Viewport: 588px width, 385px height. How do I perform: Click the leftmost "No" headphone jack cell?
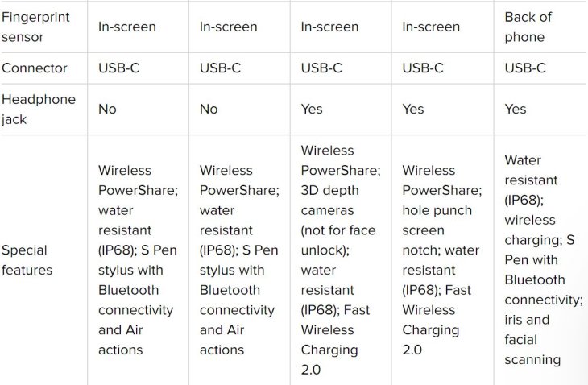click(107, 109)
